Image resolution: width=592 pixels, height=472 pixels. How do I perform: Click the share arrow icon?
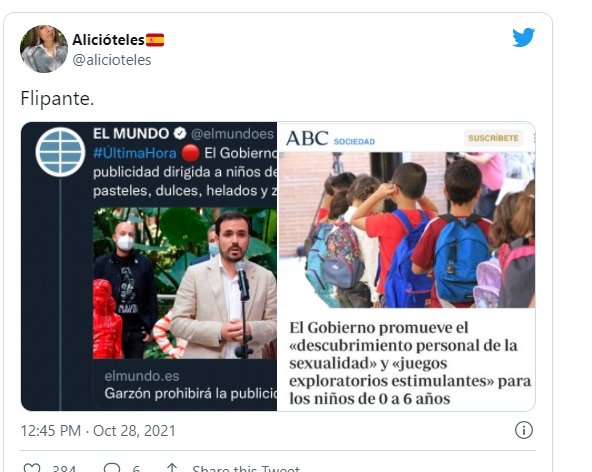click(x=172, y=468)
